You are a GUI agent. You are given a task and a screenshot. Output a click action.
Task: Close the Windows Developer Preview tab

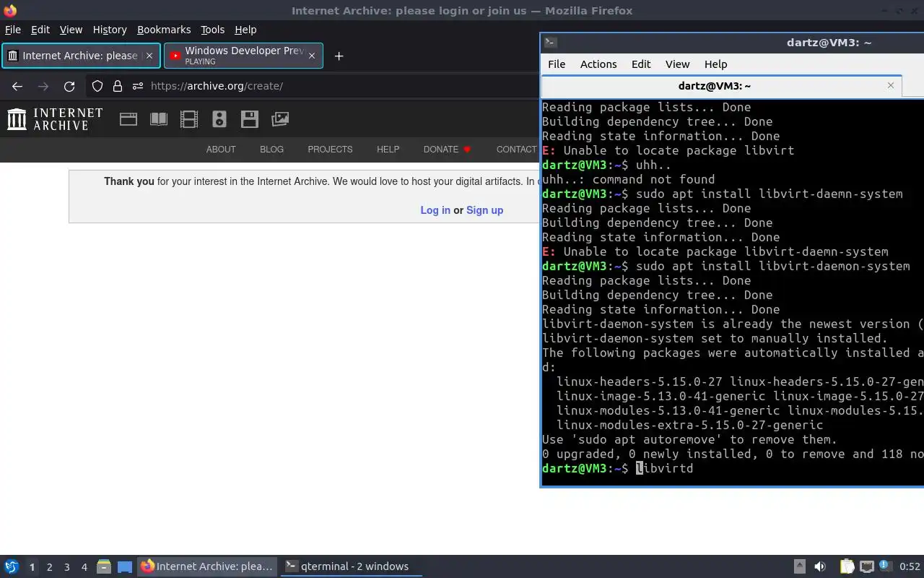pos(312,56)
